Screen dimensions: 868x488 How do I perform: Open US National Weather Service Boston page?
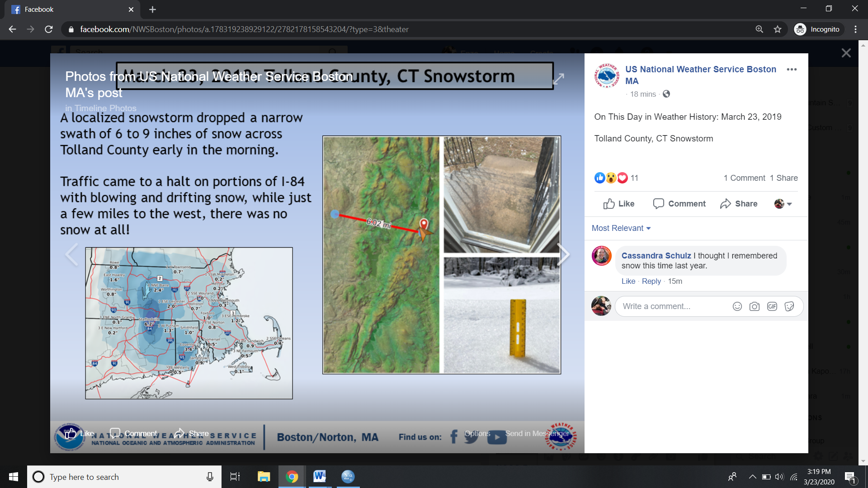[700, 75]
